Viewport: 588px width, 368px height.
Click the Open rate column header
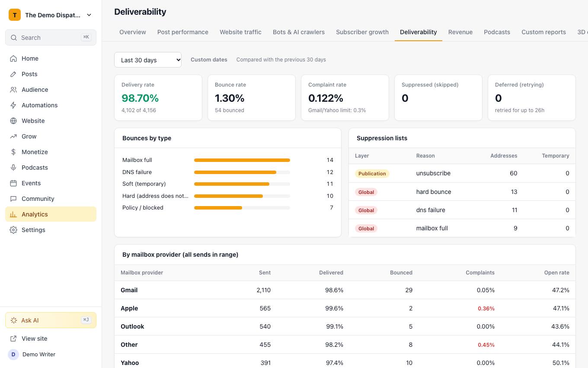[557, 273]
